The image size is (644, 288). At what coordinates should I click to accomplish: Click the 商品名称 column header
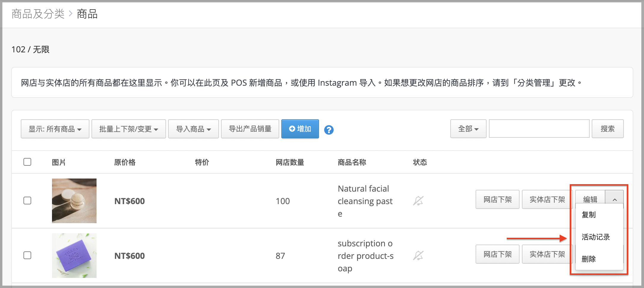tap(352, 162)
